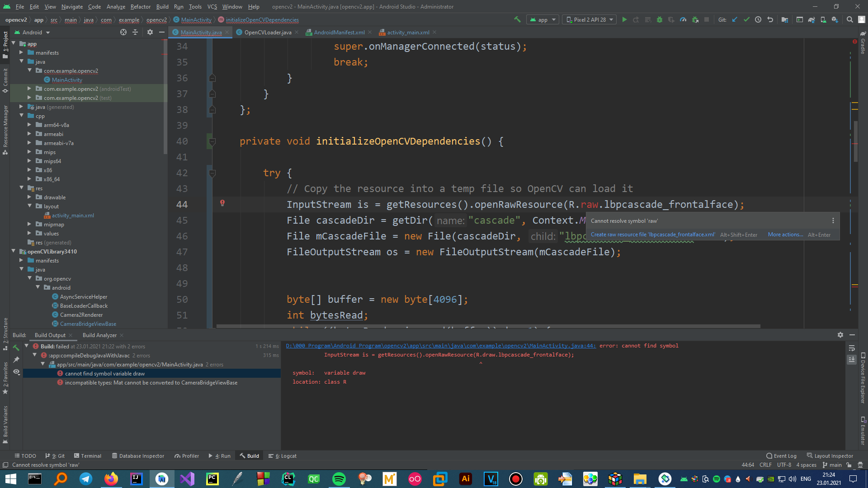This screenshot has width=868, height=488.
Task: Switch to AndroidManifest.xml tab
Action: (339, 32)
